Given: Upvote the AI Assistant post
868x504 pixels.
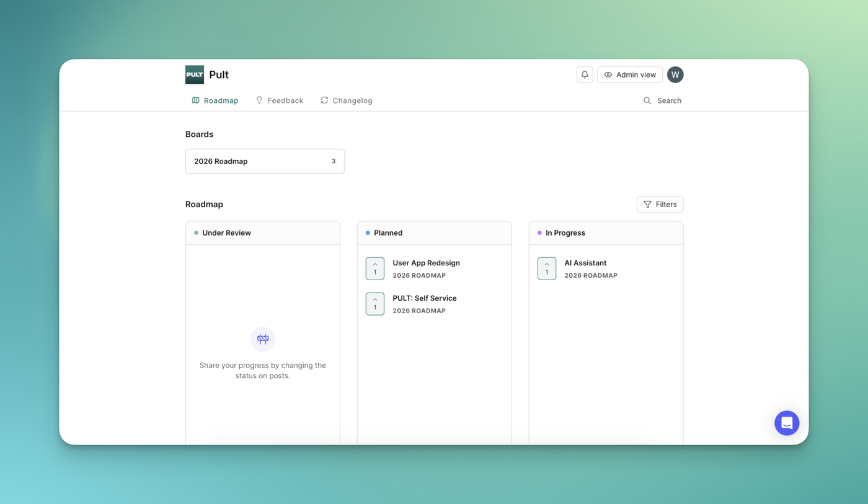Looking at the screenshot, I should click(547, 268).
